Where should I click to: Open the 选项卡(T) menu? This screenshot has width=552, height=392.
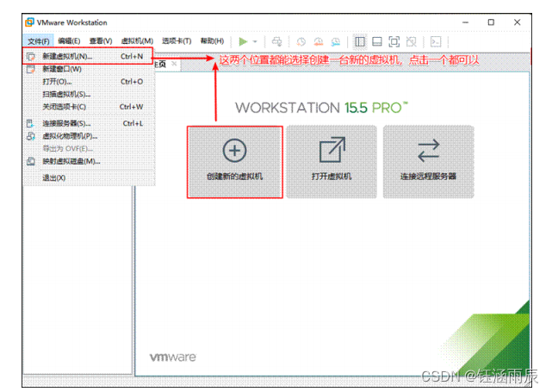point(177,41)
